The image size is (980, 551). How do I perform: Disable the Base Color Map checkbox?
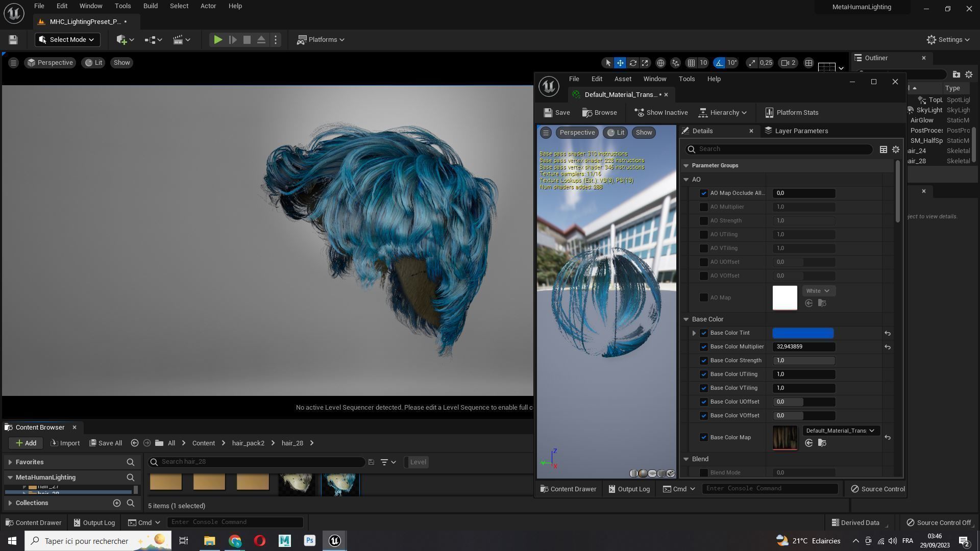coord(704,437)
